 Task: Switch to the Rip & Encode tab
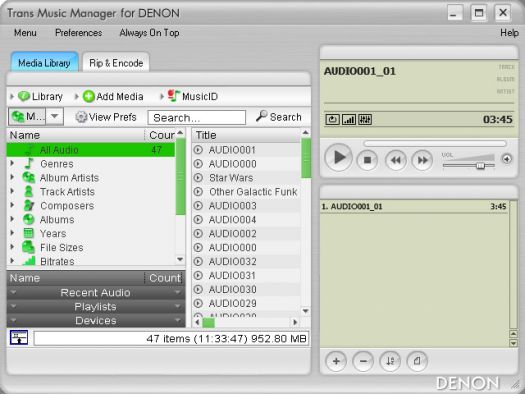(x=116, y=63)
